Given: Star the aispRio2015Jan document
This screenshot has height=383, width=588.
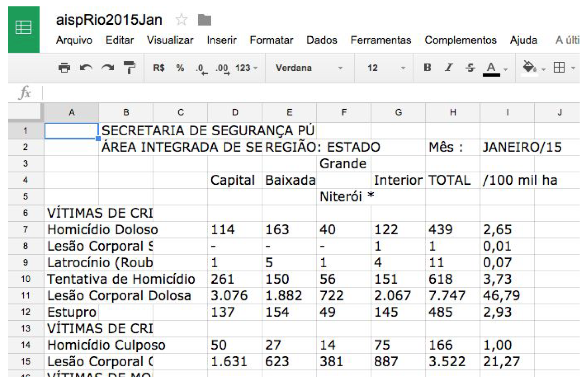Looking at the screenshot, I should 182,20.
